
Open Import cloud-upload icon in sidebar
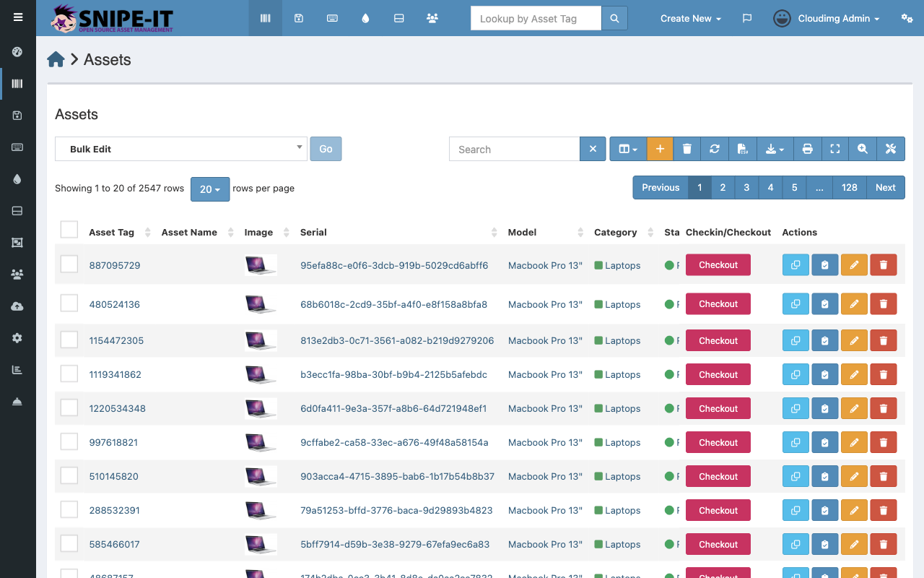17,306
